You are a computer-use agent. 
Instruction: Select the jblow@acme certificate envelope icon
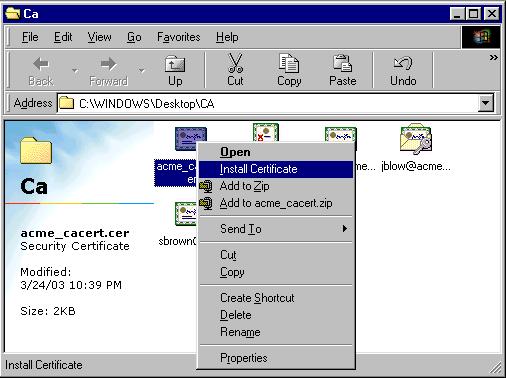point(416,139)
